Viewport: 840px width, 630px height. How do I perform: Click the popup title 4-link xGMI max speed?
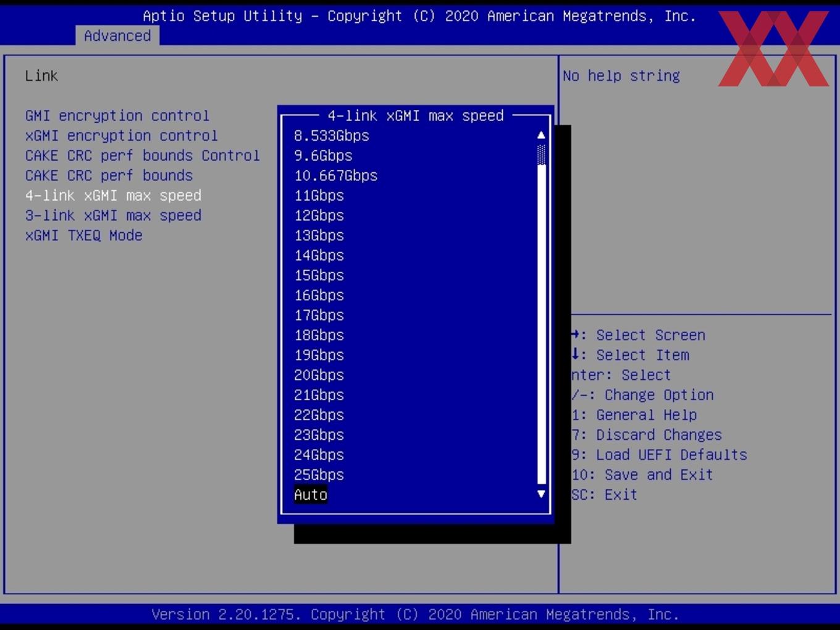point(416,115)
